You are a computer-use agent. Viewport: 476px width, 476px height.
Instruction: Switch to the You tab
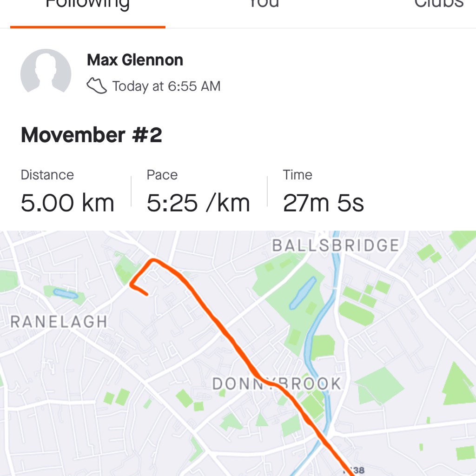point(264,4)
